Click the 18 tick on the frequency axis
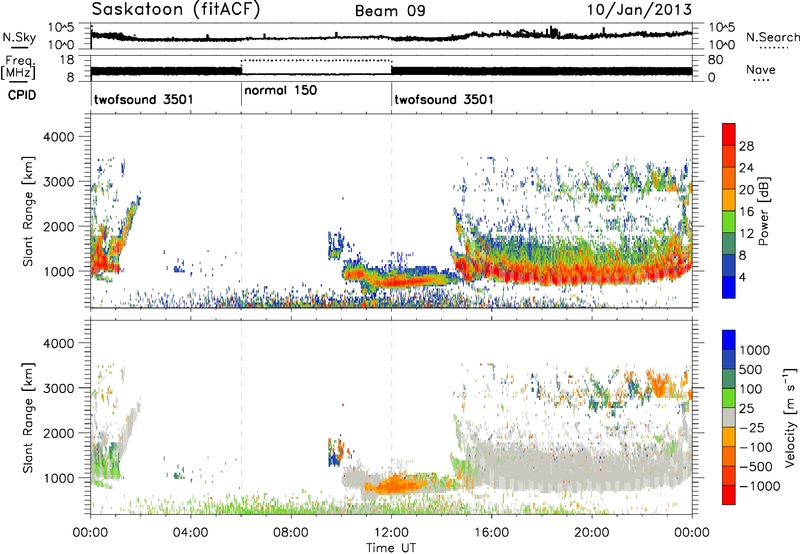 (68, 60)
